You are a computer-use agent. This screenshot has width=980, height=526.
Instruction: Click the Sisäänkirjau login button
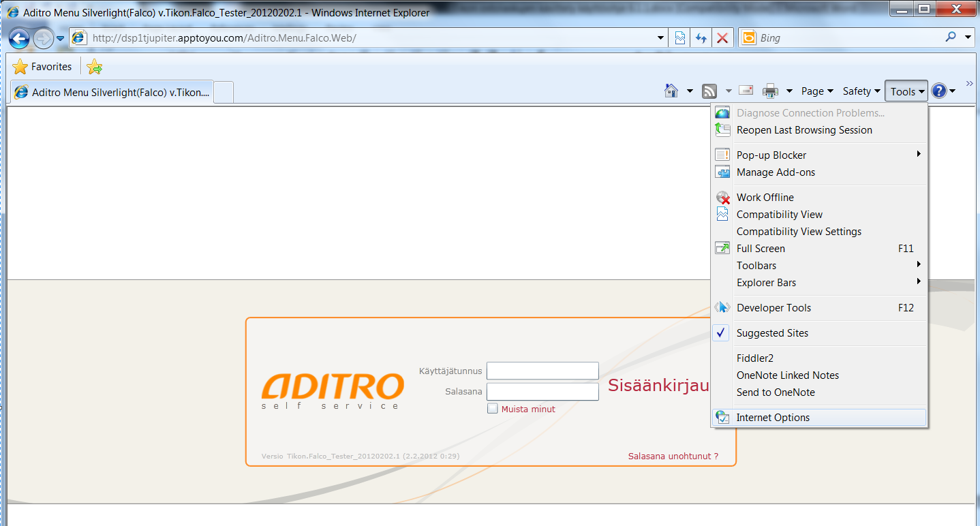click(658, 386)
